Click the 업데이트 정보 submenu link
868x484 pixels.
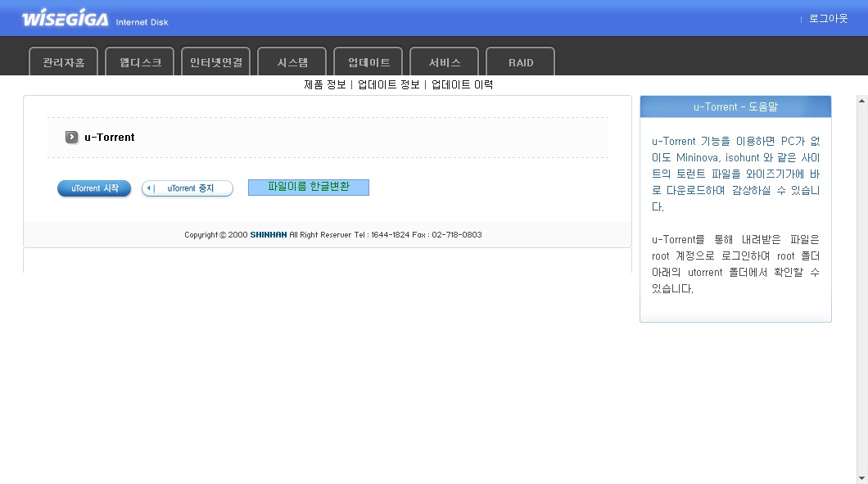[388, 84]
